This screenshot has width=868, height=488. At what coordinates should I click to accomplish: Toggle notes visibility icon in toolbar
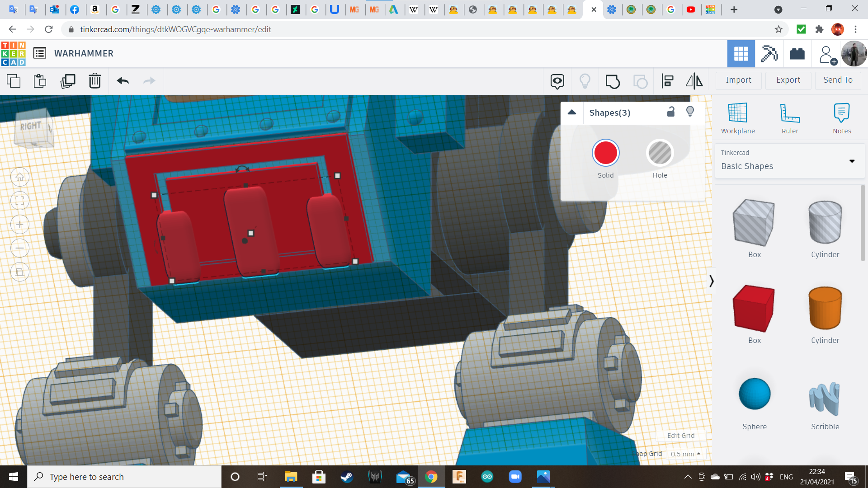click(557, 81)
